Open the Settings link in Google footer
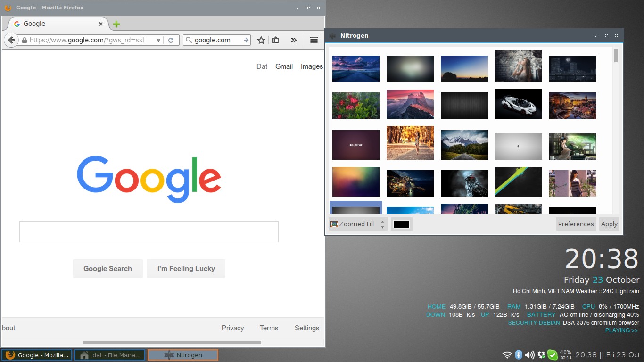644x362 pixels. 307,328
